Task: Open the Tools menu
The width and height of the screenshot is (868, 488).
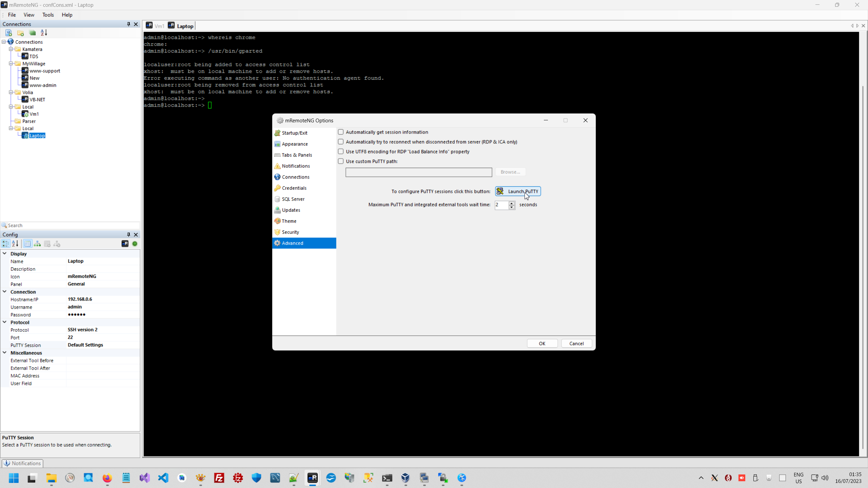Action: coord(48,15)
